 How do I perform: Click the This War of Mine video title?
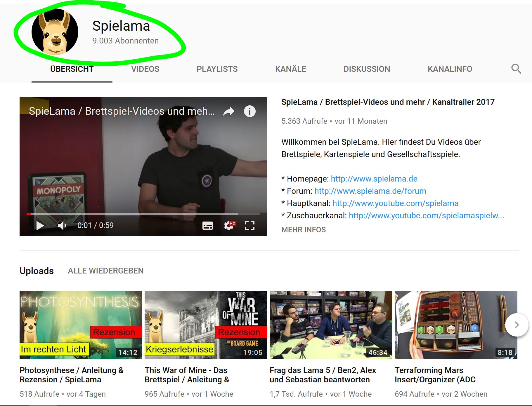point(187,375)
